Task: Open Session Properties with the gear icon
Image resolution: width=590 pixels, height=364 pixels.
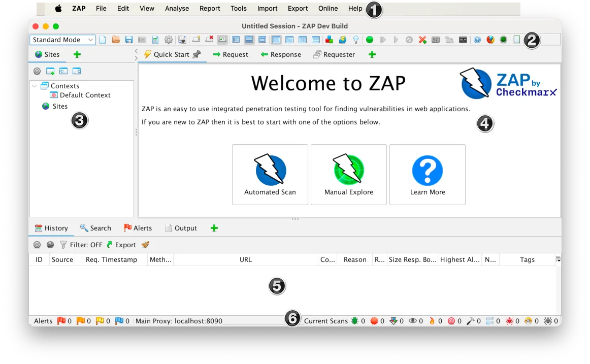Action: point(169,39)
